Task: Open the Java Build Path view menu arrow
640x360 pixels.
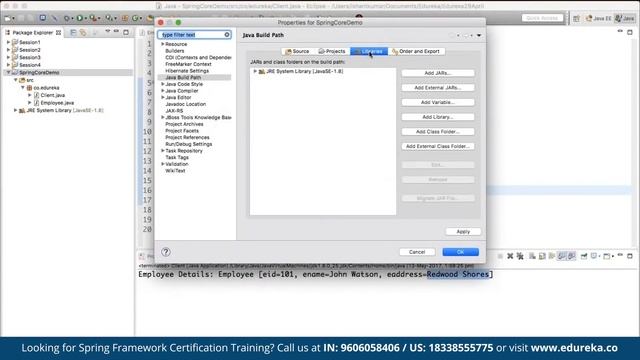Action: [x=479, y=35]
